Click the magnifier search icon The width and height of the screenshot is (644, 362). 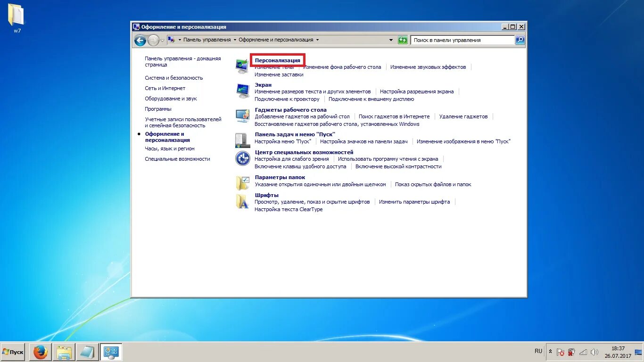[520, 40]
